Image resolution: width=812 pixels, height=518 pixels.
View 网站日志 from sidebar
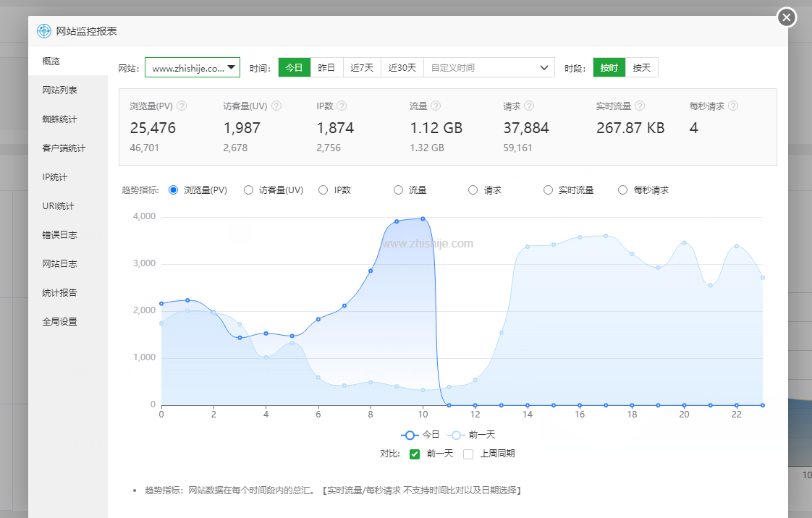tap(68, 264)
